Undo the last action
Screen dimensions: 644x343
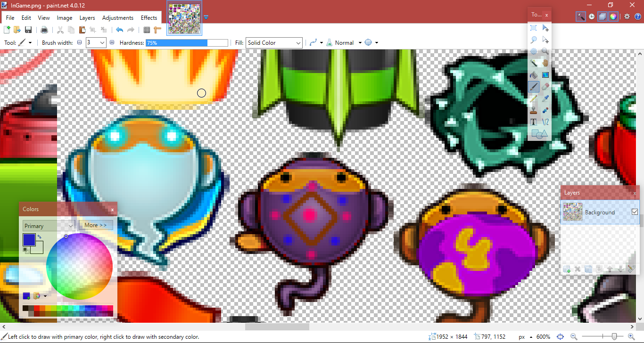tap(120, 30)
